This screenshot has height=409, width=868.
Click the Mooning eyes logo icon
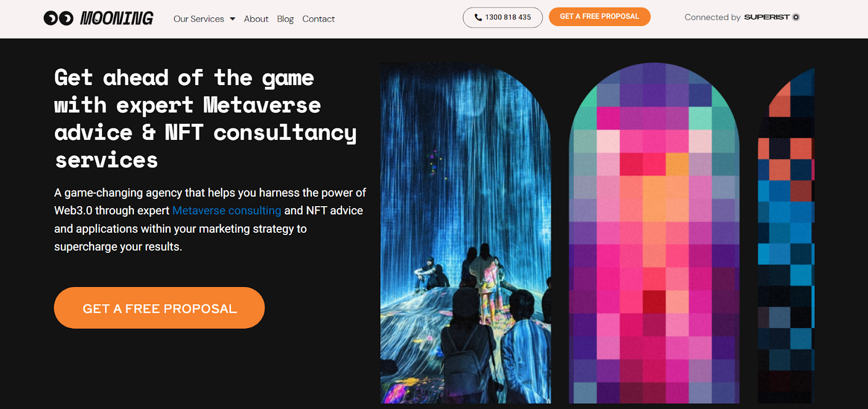click(x=59, y=18)
